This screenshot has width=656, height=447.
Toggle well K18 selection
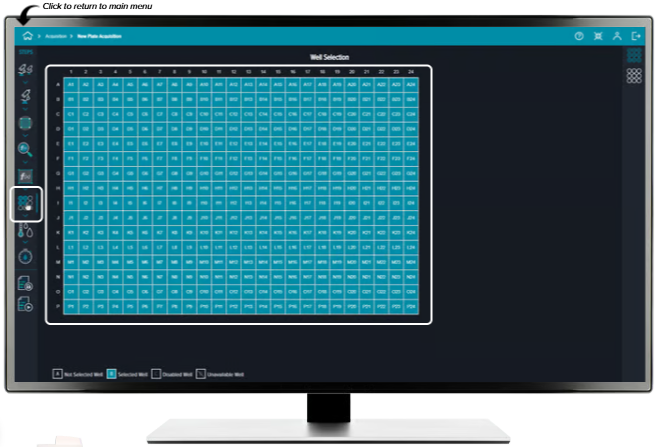(x=322, y=232)
